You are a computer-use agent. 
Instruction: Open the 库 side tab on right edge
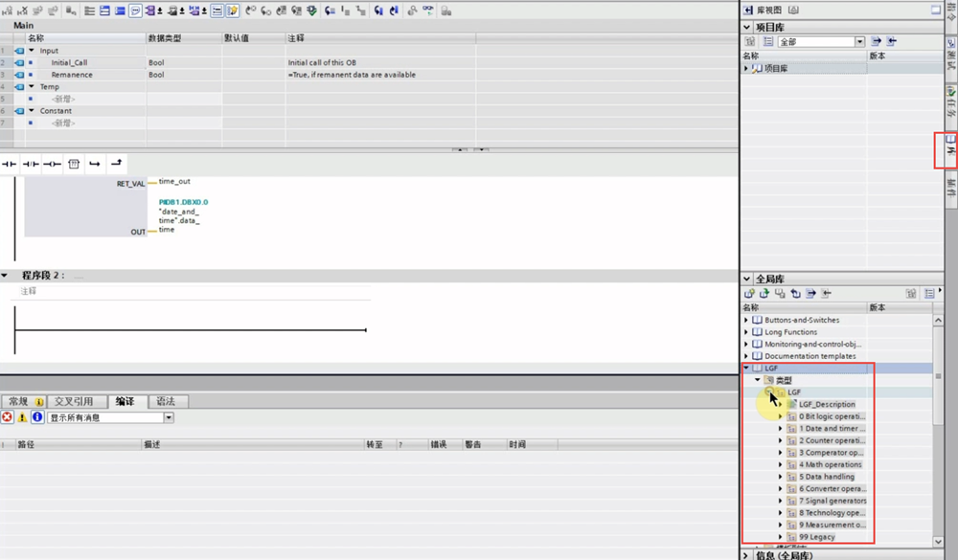point(949,150)
